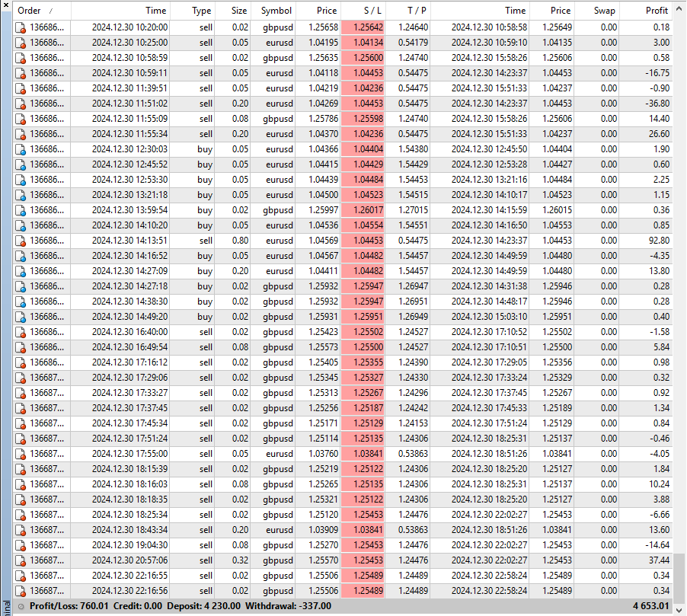Select the order icon for sell opened 22:16:56

pos(21,591)
